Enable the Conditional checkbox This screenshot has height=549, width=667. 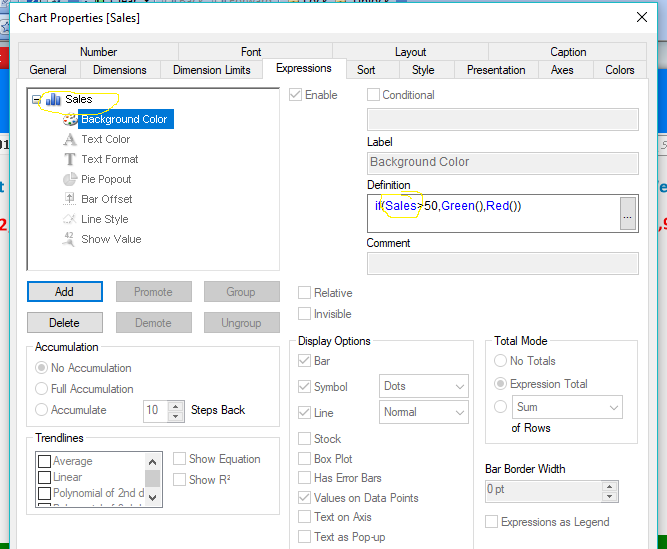click(374, 96)
